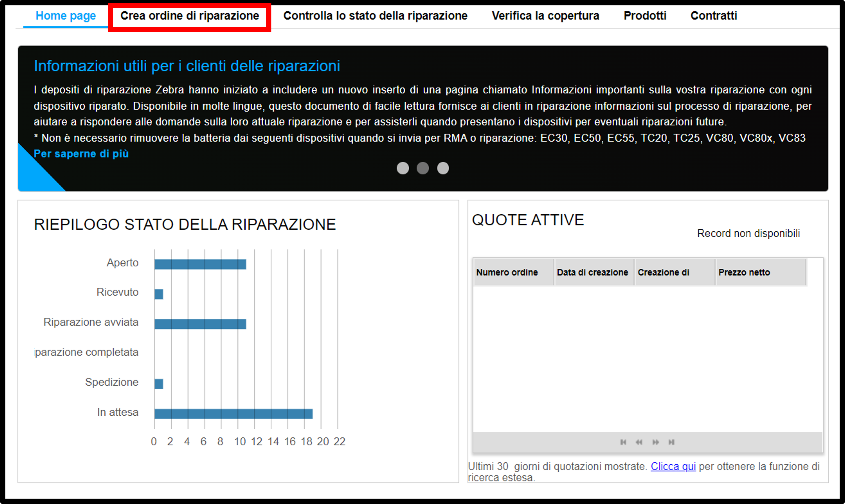845x504 pixels.
Task: Switch to Verifica la copertura tab
Action: (x=546, y=16)
